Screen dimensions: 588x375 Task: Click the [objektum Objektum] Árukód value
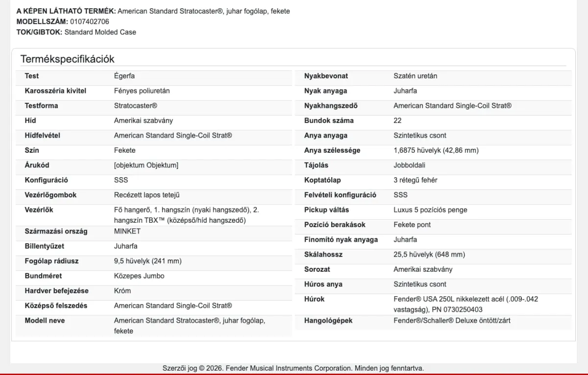coord(147,165)
